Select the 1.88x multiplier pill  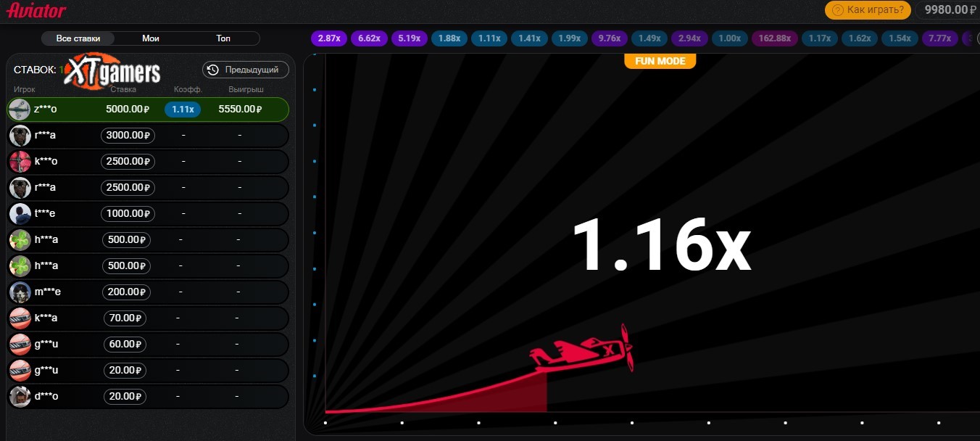click(449, 38)
